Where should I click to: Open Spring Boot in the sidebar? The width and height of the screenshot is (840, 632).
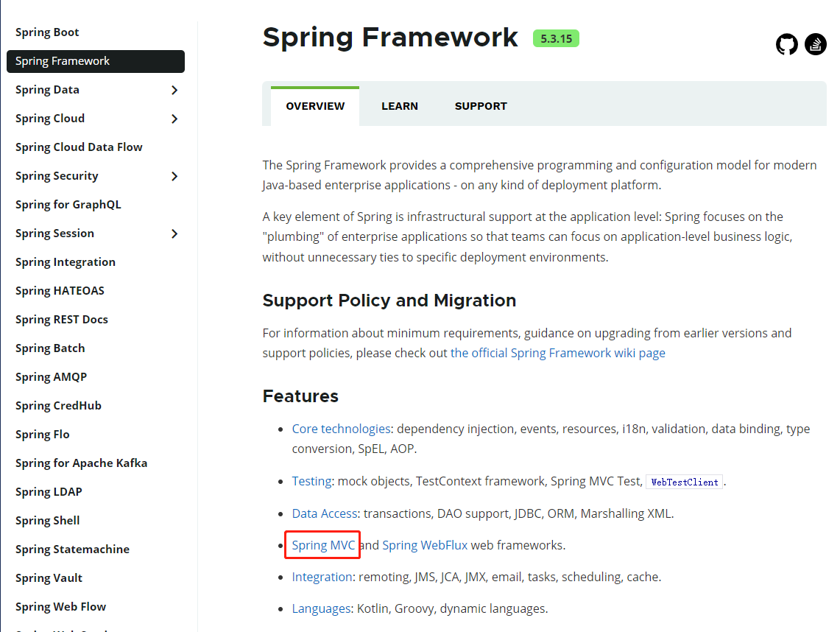click(47, 32)
